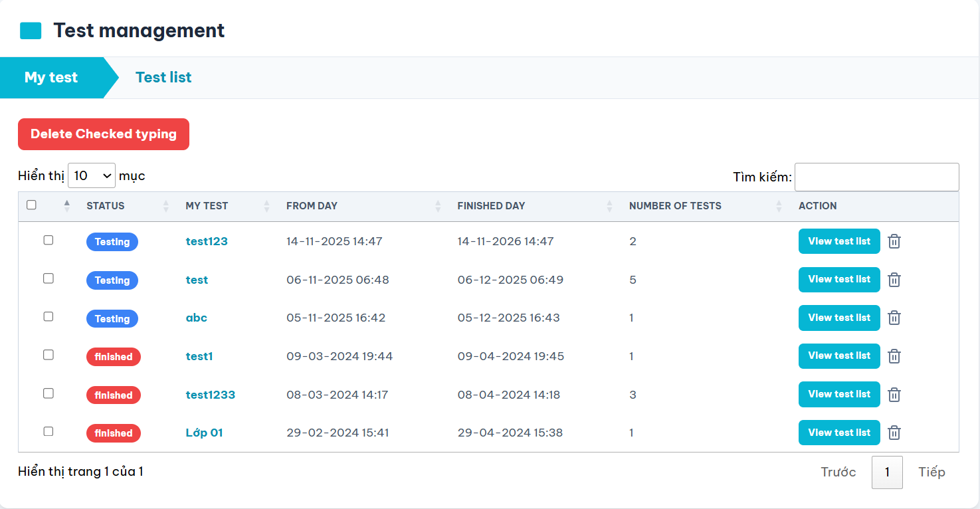Click the sort arrows on the STATUS header

pos(165,206)
